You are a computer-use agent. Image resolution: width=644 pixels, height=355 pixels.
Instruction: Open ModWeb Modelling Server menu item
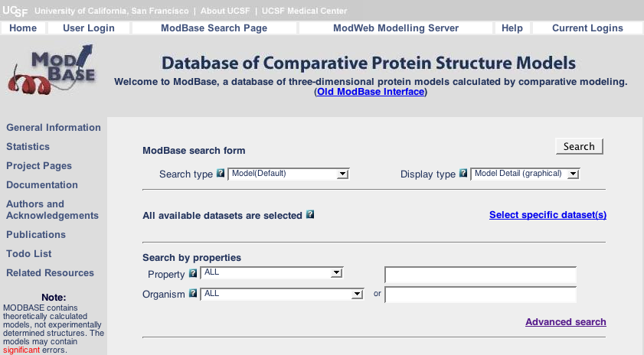[395, 28]
